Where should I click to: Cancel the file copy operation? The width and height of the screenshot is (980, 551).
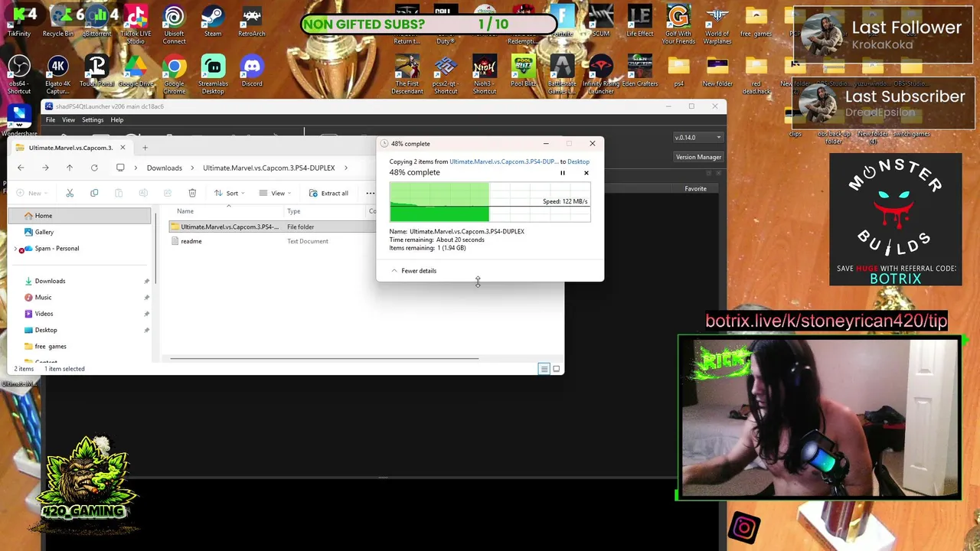pyautogui.click(x=586, y=173)
